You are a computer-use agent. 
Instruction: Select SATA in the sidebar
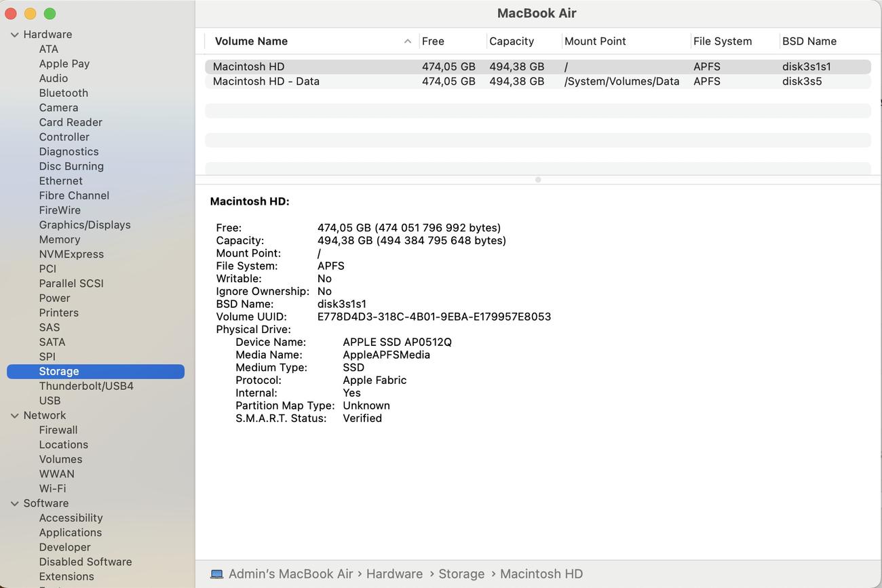click(52, 342)
